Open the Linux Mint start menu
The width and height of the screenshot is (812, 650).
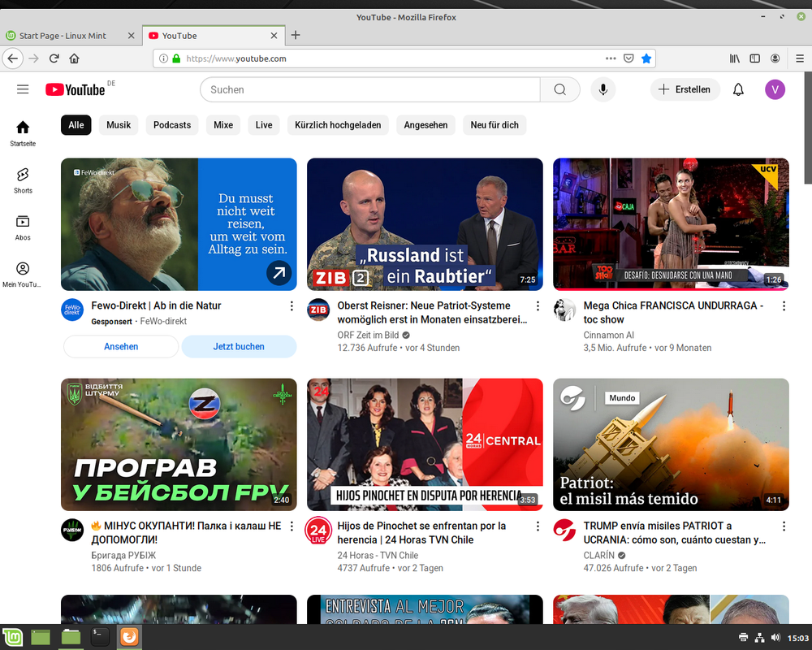(13, 637)
